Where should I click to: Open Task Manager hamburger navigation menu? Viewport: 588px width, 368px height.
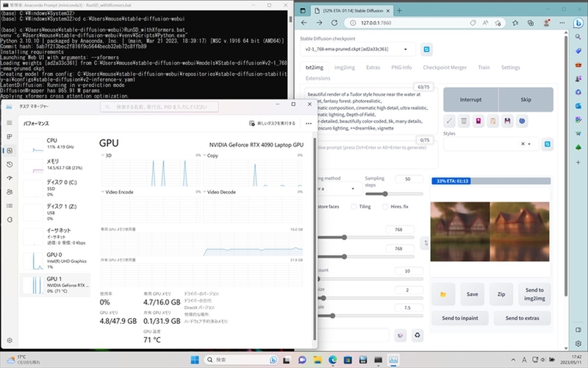(x=10, y=123)
